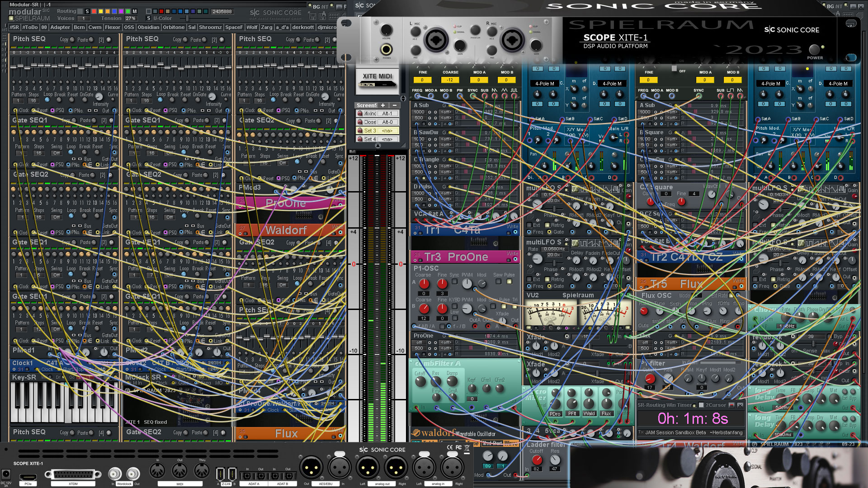Switch to the Obsidian tab
This screenshot has height=488, width=868.
pos(148,27)
